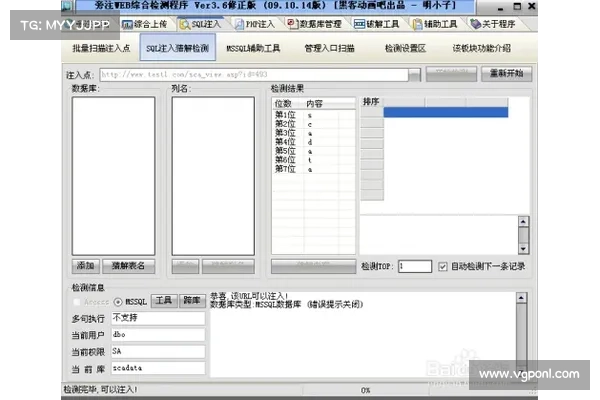Click the 排序 header cell
This screenshot has width=600, height=400.
pyautogui.click(x=372, y=102)
